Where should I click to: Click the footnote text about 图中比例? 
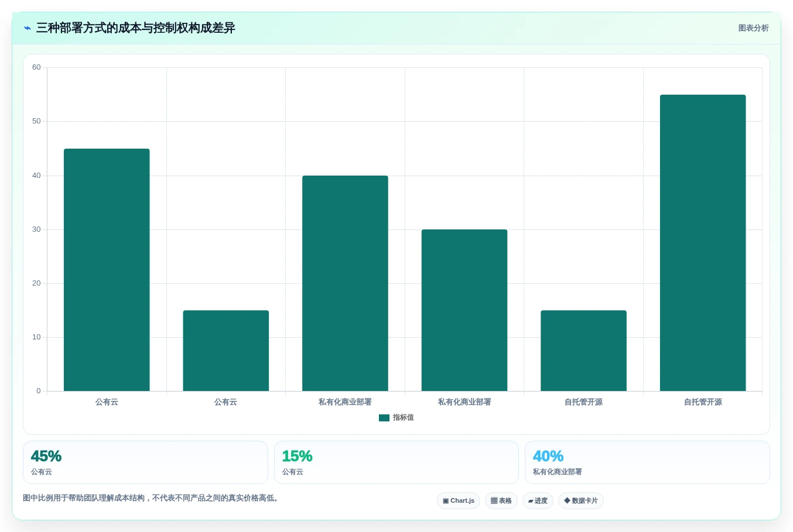pyautogui.click(x=152, y=498)
